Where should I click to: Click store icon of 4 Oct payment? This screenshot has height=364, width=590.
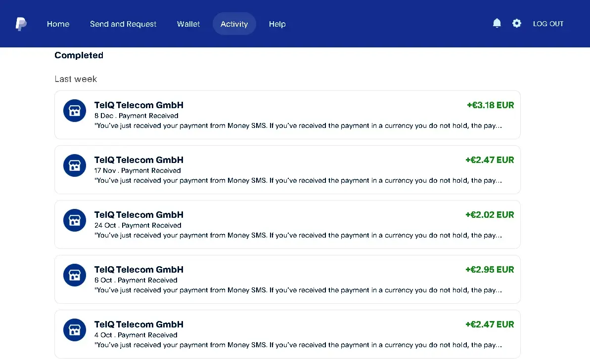75,330
